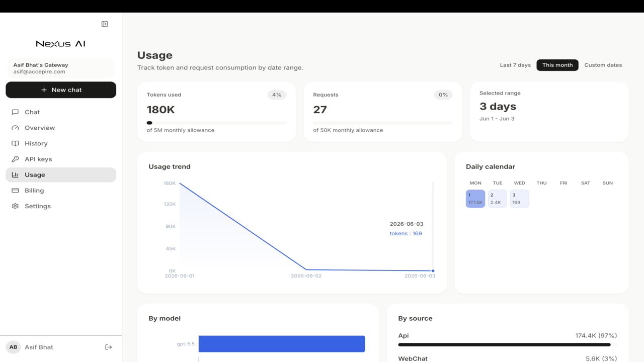Open the History page
Screen dimensions: 644x362
coord(61,143)
